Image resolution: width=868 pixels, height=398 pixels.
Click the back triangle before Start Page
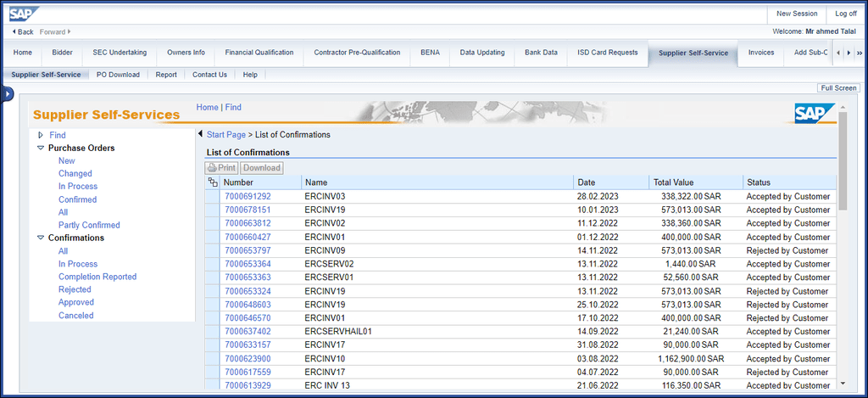point(200,134)
